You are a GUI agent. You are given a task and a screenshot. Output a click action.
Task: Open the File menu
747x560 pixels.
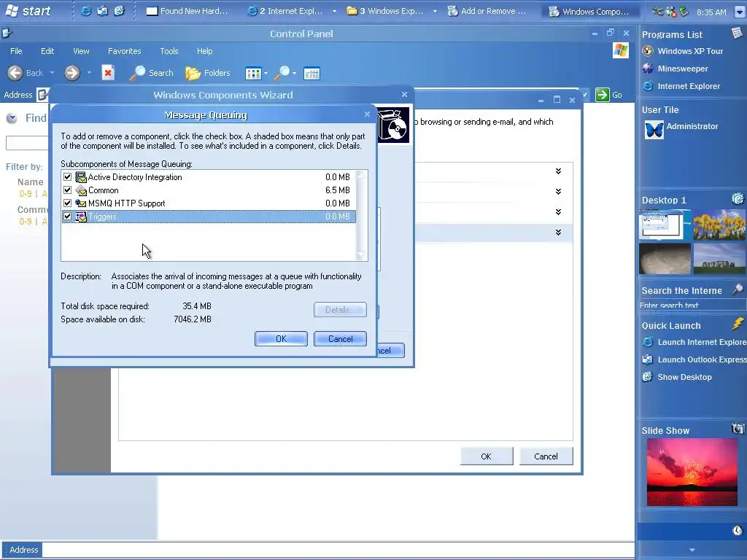pyautogui.click(x=16, y=51)
